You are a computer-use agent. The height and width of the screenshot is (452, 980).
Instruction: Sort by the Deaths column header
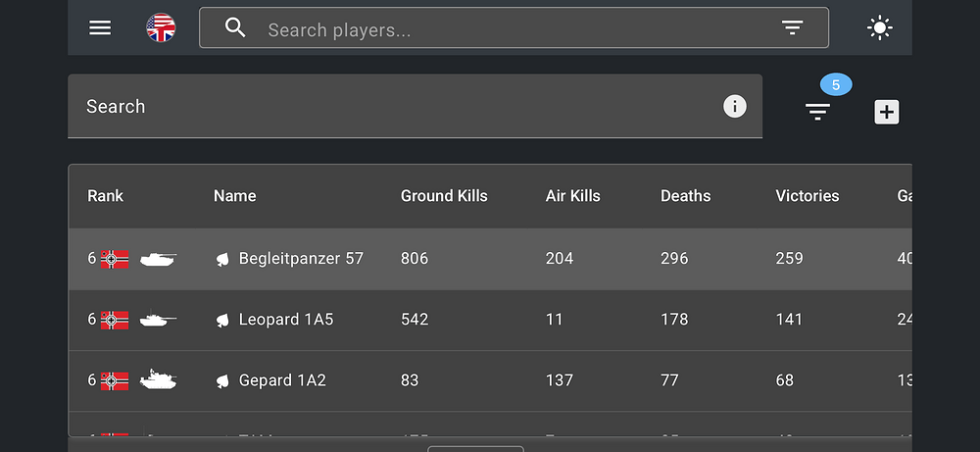[x=685, y=196]
